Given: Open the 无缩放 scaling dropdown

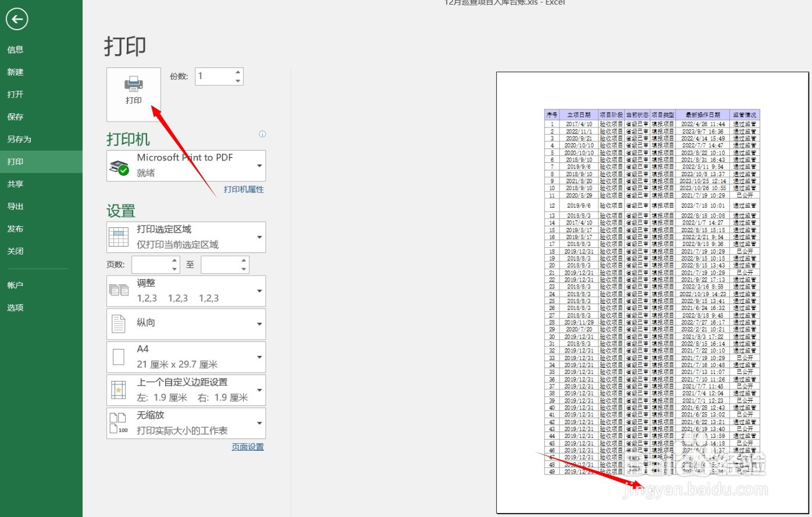Looking at the screenshot, I should point(186,423).
